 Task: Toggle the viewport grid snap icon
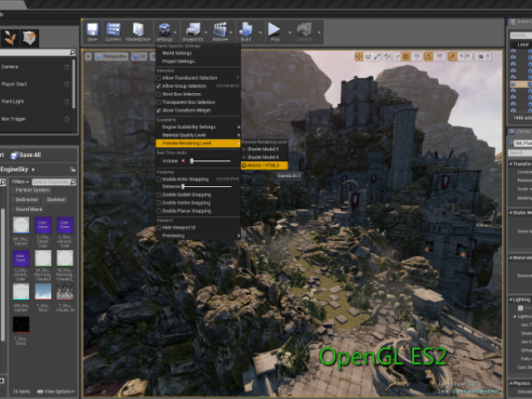click(x=406, y=57)
